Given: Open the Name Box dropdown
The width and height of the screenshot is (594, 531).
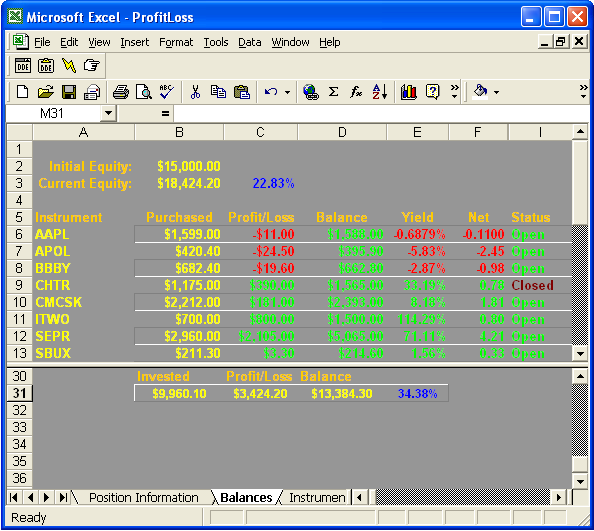Looking at the screenshot, I should 108,113.
